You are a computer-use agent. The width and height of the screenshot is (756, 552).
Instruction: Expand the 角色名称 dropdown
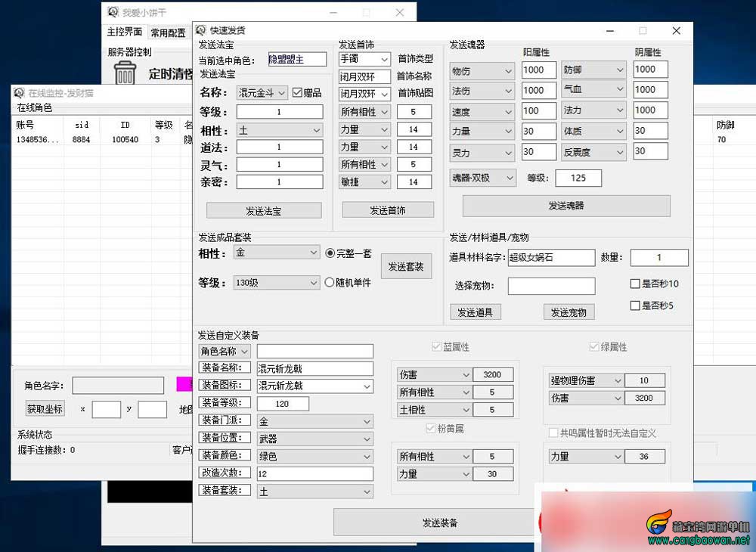225,351
